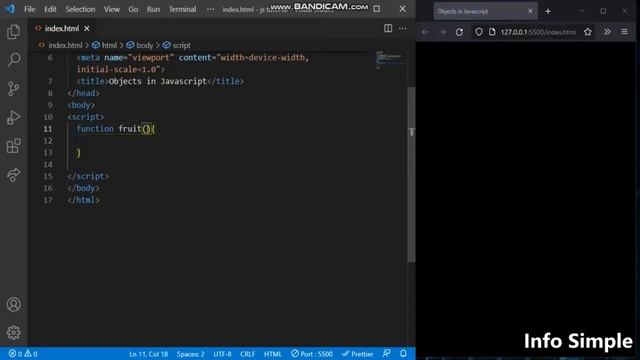Click the browser tracking shield icon
This screenshot has width=640, height=360.
pos(479,32)
